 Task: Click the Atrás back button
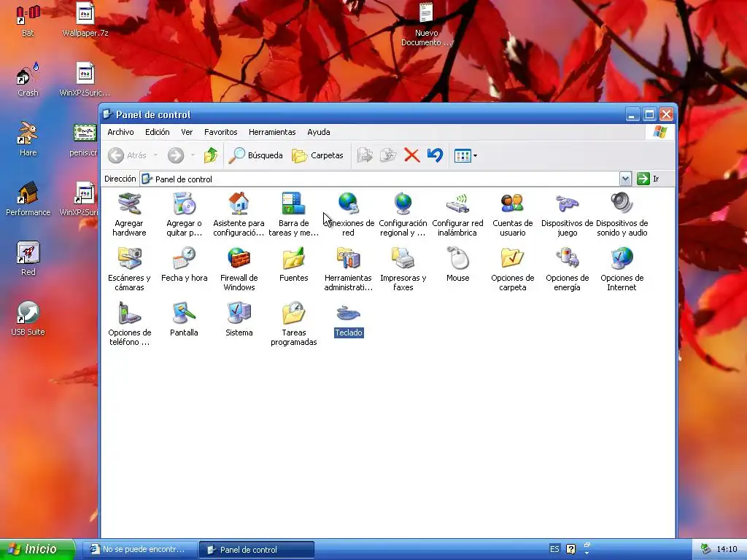[x=127, y=155]
